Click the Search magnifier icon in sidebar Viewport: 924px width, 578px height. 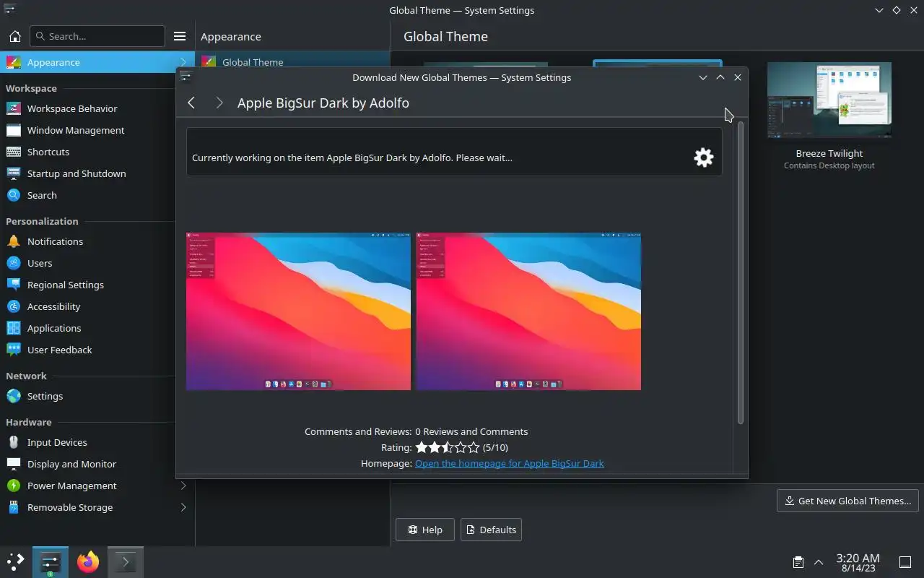coord(14,195)
